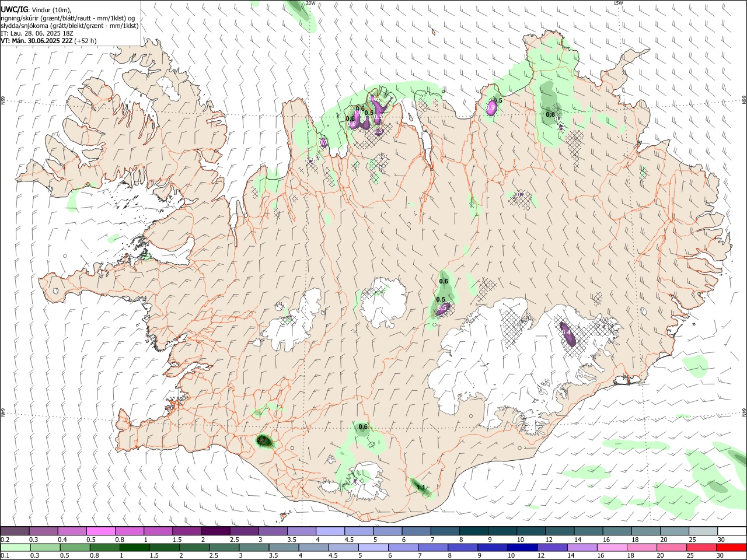The width and height of the screenshot is (747, 560).
Task: Pick the grey-purple 0.2 swatch in upper legend row
Action: (x=15, y=531)
